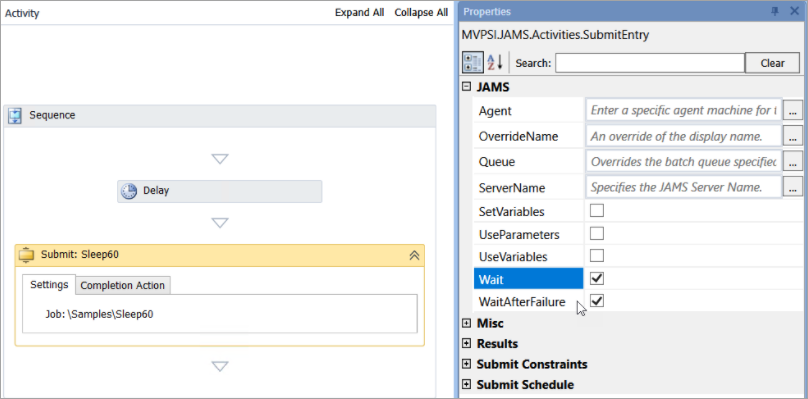The width and height of the screenshot is (808, 399).
Task: Open the Completion Action tab
Action: click(123, 286)
